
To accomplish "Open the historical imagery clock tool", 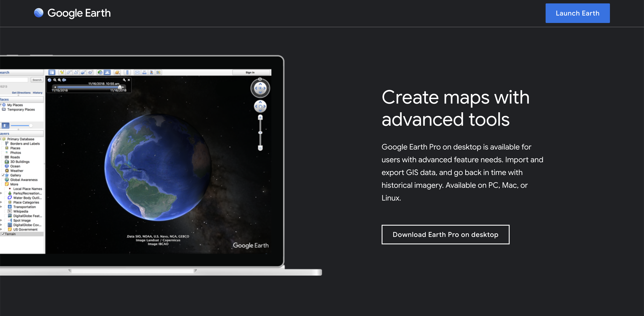I will (x=100, y=72).
